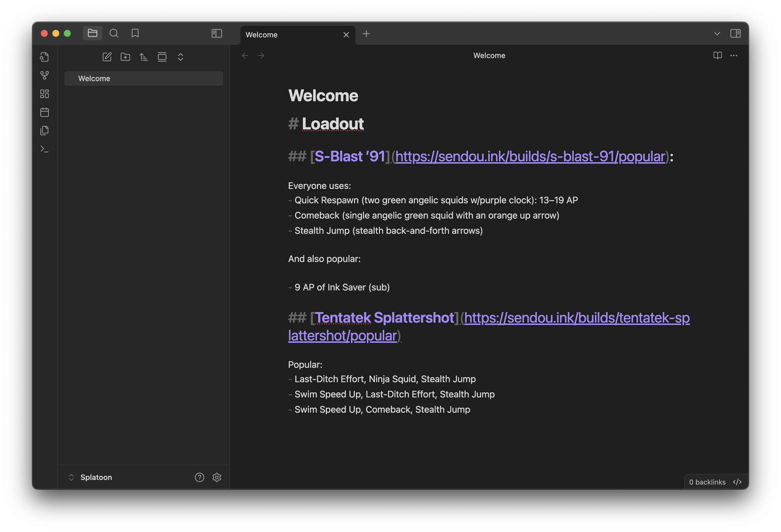Navigate forward with right arrow
This screenshot has width=781, height=532.
tap(261, 56)
